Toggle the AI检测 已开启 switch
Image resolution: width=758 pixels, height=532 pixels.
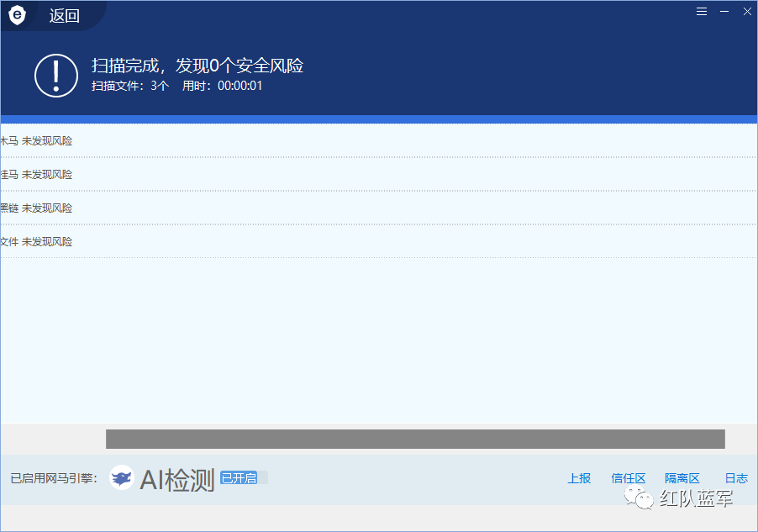244,478
